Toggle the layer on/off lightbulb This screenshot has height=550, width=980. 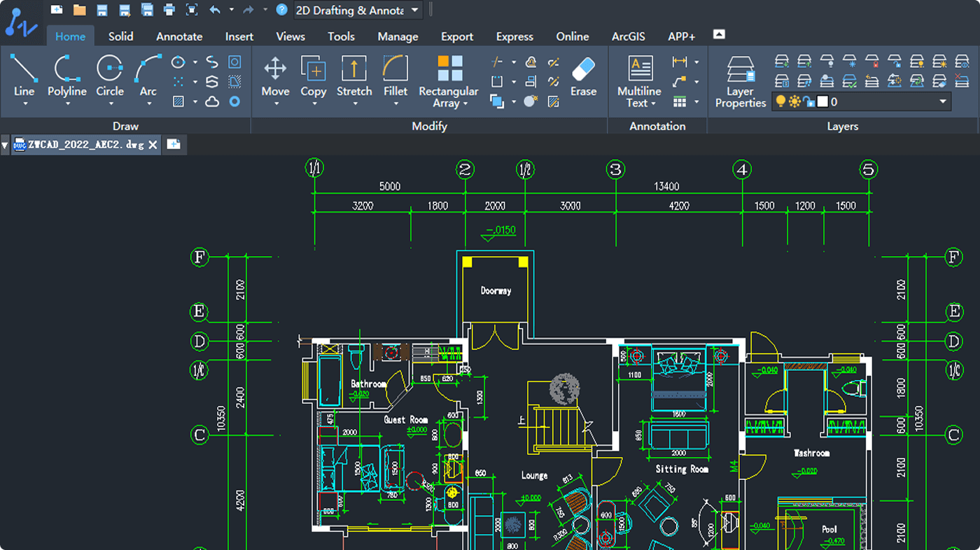(781, 101)
